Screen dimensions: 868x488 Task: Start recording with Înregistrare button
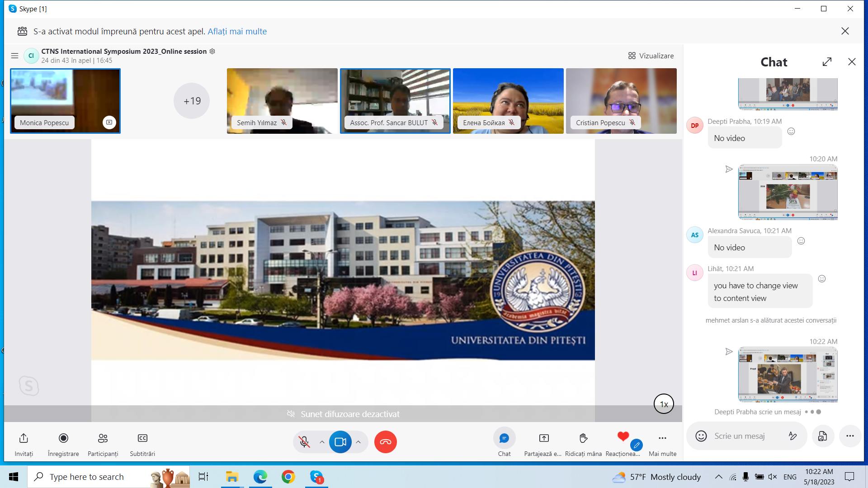[x=63, y=438]
